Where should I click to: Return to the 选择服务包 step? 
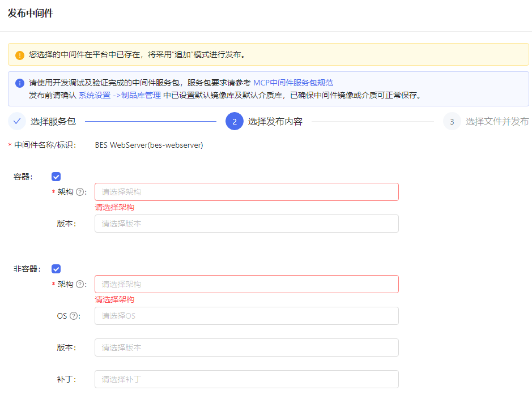pyautogui.click(x=53, y=121)
